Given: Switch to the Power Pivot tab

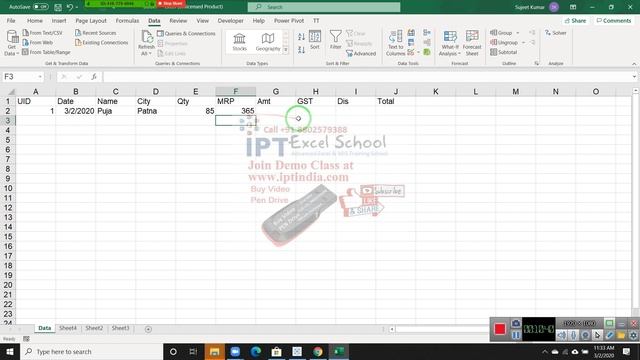Looking at the screenshot, I should pos(289,20).
